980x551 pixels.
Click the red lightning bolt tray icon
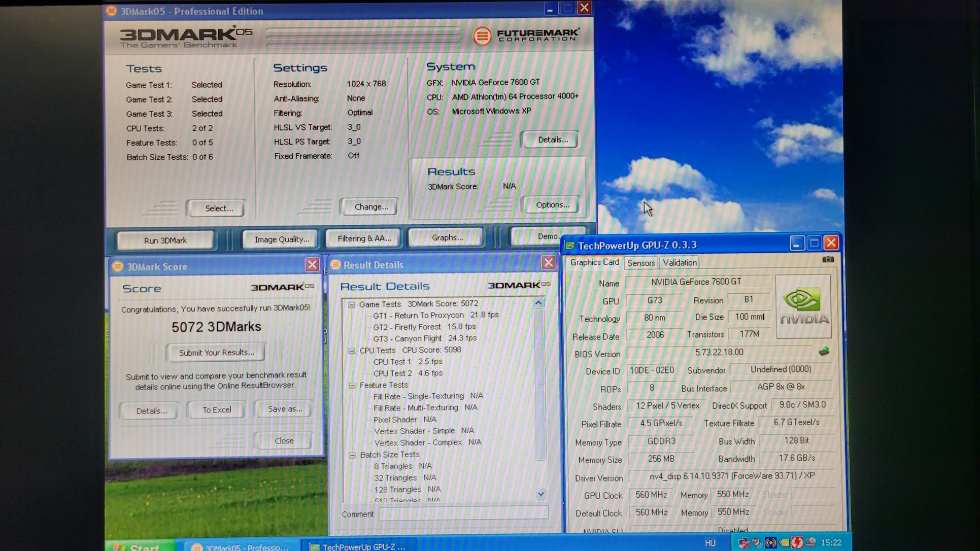pos(797,543)
